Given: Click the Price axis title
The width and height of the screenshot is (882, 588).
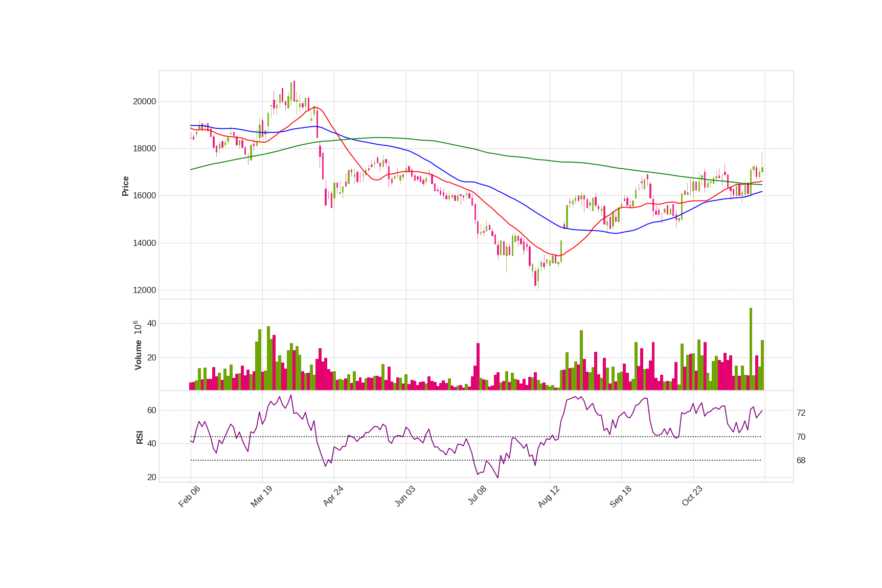Looking at the screenshot, I should pos(125,186).
